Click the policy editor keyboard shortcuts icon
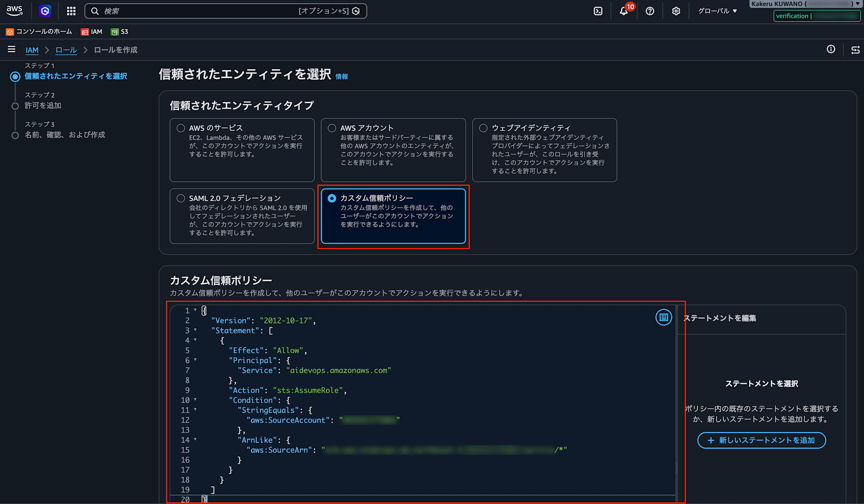Image resolution: width=864 pixels, height=504 pixels. (x=664, y=317)
